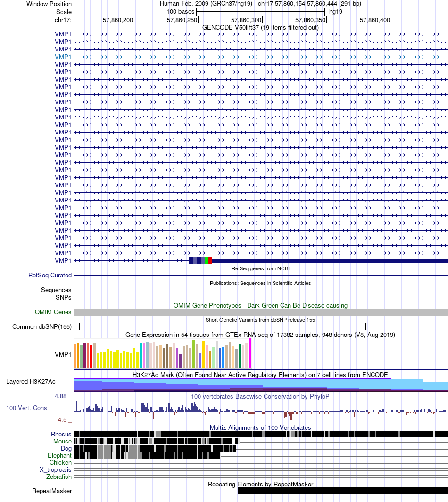Click the Chicken alignment label

(60, 463)
